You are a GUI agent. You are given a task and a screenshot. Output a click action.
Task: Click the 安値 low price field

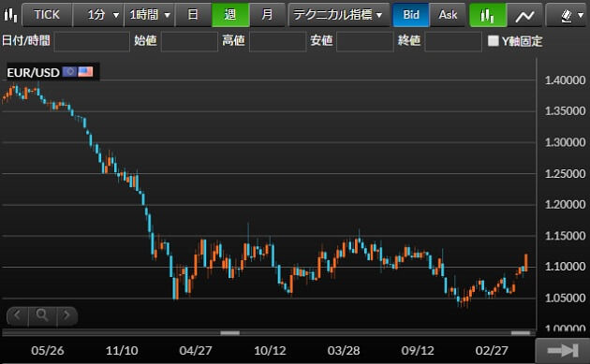[365, 41]
